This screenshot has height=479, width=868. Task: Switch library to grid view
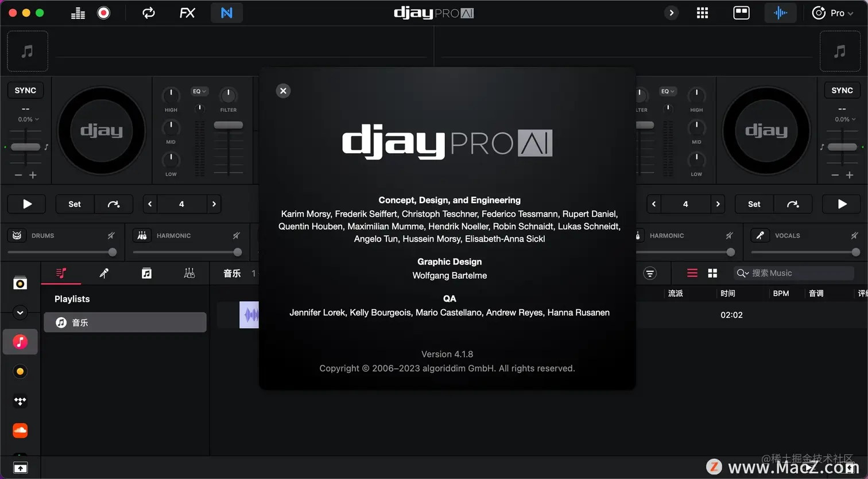click(x=712, y=273)
